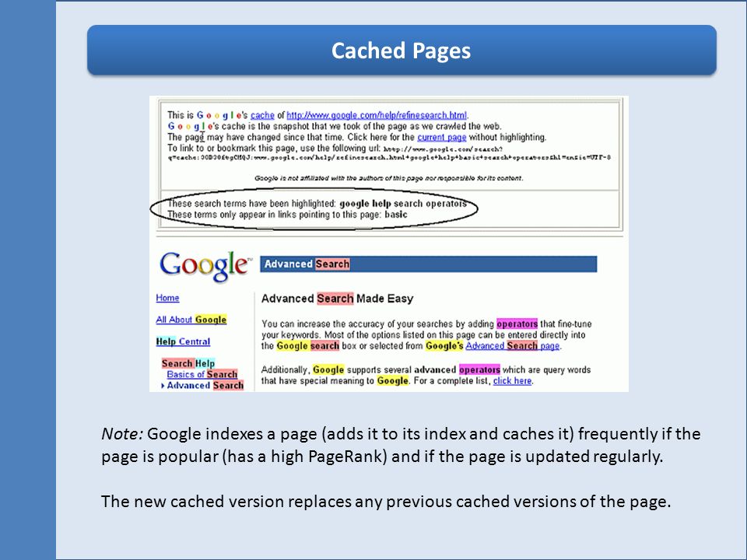Click the small arrow beside Advanced Search
Screen dimensions: 747x560
[x=163, y=386]
